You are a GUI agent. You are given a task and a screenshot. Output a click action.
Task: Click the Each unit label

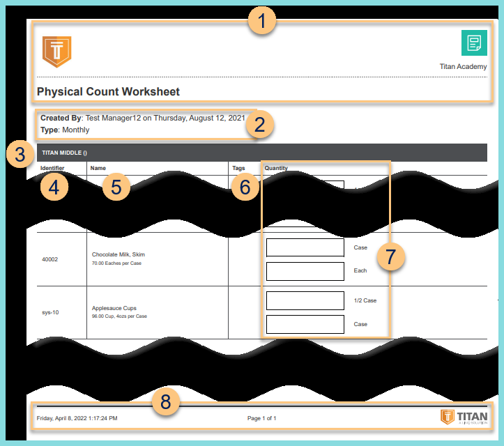pos(360,270)
